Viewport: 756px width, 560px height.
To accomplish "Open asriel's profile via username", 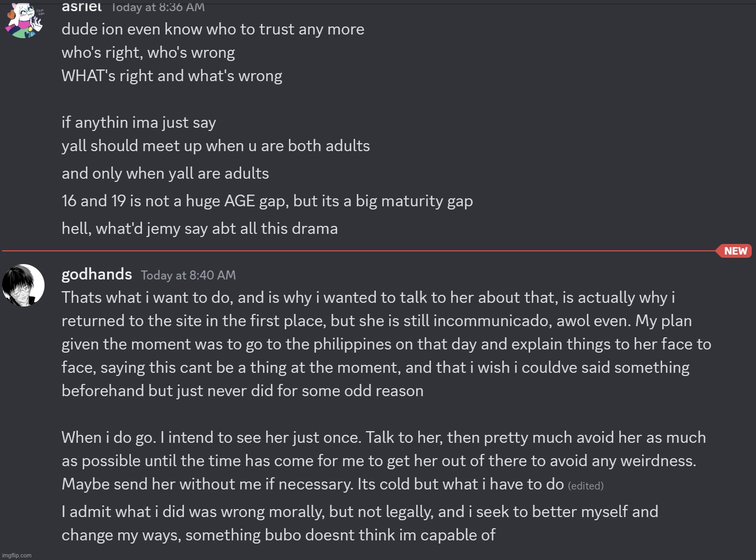I will click(x=82, y=7).
